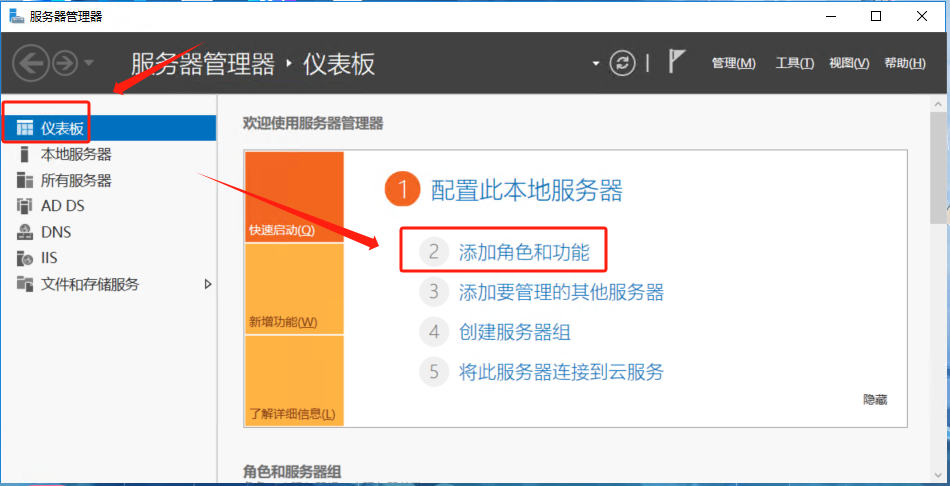Screen dimensions: 950x486
Task: Open the 工具(T) menu
Action: 794,63
